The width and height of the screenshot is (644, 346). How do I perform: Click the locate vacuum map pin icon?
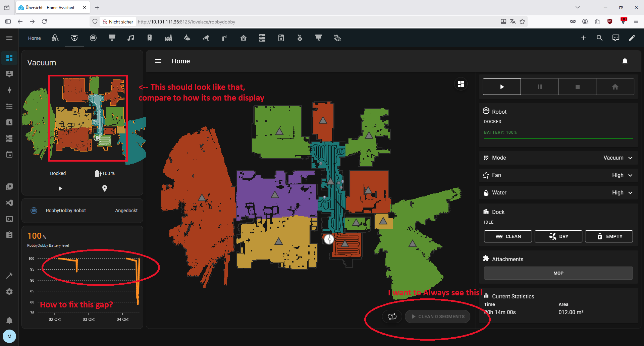coord(105,188)
